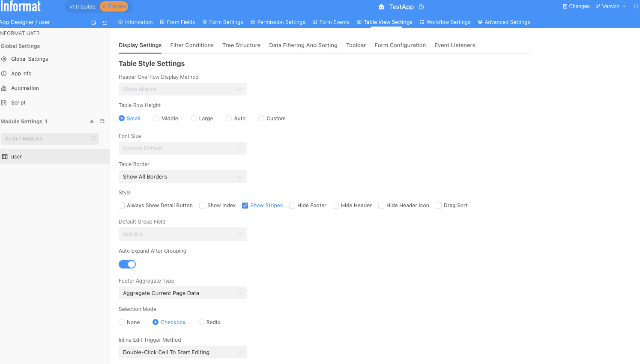Click the triangle icon beside Module Settings
Image resolution: width=640 pixels, height=364 pixels.
[x=92, y=121]
